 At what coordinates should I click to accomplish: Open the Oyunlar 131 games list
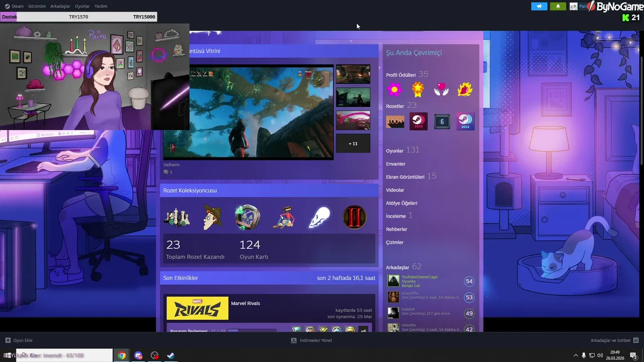tap(403, 150)
